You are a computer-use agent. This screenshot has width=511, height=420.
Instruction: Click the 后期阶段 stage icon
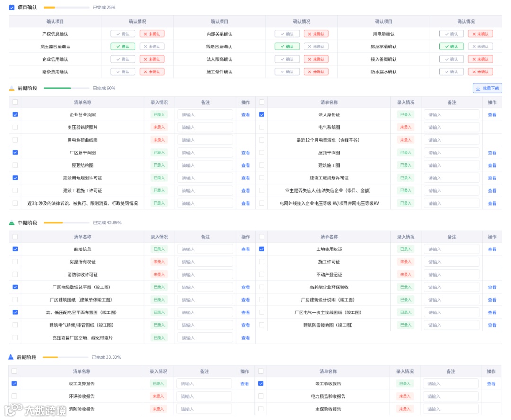(11, 357)
